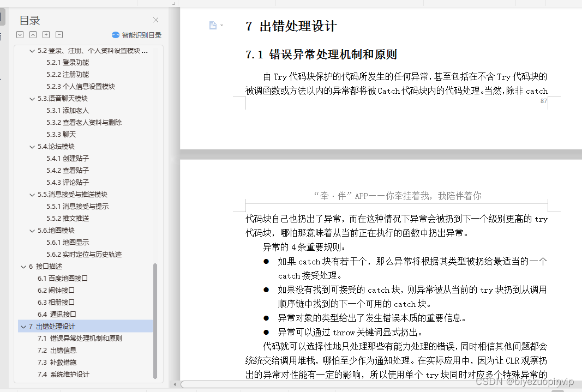Open dropdown arrow next to document page icon

click(x=221, y=25)
